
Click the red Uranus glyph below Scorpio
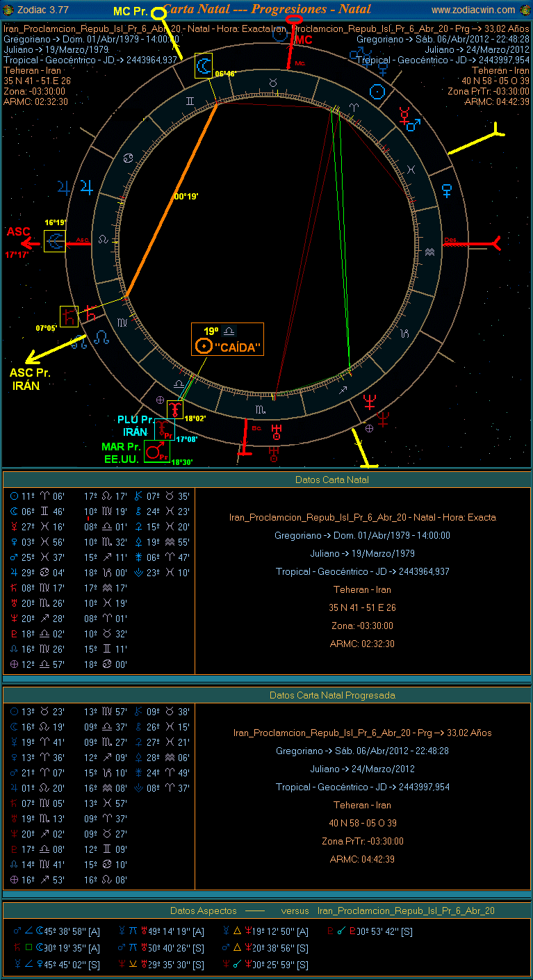(x=278, y=432)
